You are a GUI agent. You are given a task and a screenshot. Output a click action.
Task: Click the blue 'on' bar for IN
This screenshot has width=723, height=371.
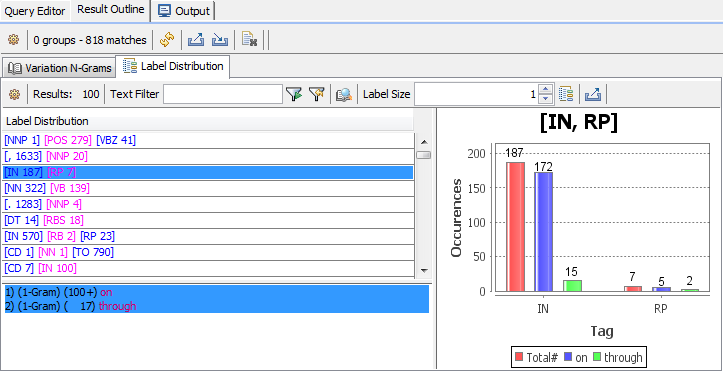544,232
